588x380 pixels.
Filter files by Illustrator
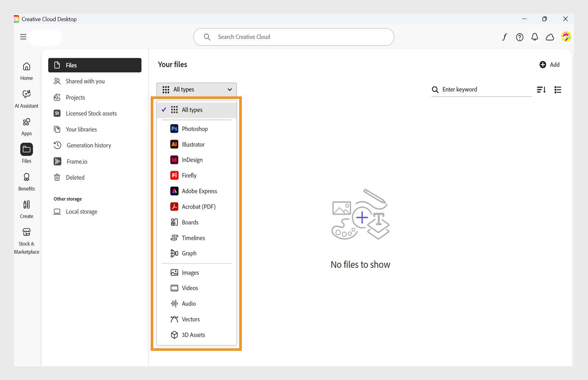pos(197,144)
